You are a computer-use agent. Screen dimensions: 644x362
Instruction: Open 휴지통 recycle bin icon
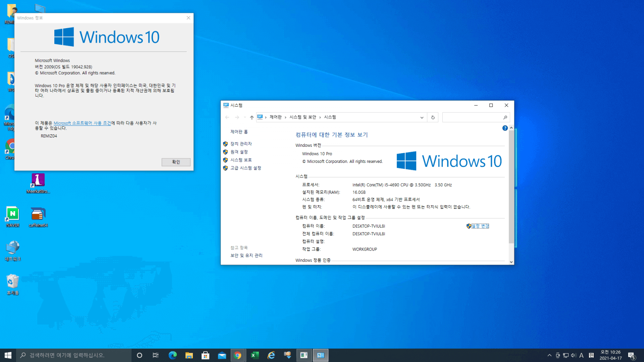coord(12,284)
